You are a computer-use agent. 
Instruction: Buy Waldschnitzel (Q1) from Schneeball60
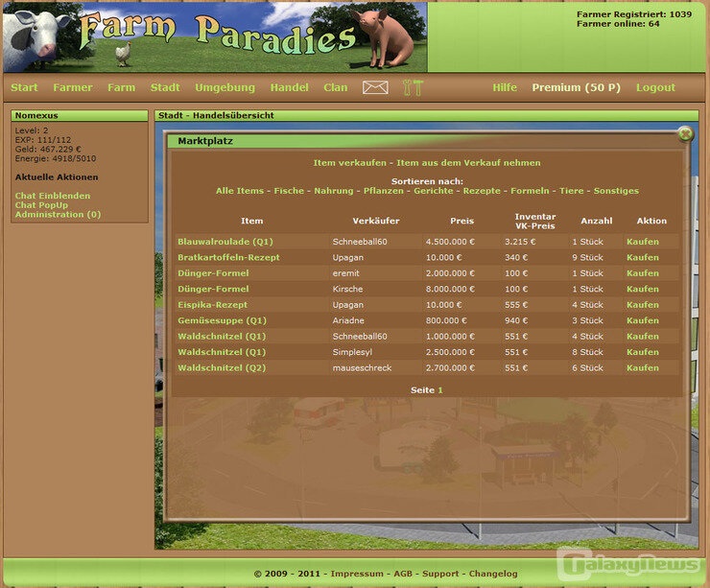point(643,337)
